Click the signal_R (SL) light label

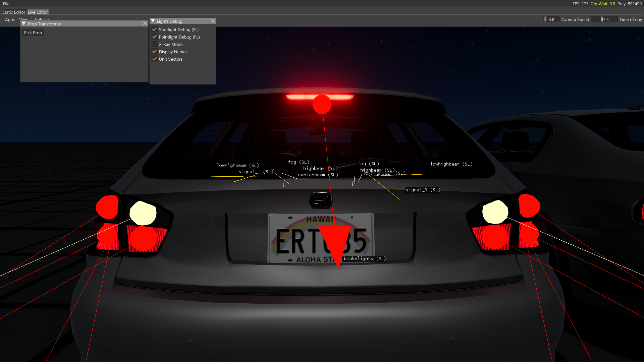pyautogui.click(x=423, y=190)
